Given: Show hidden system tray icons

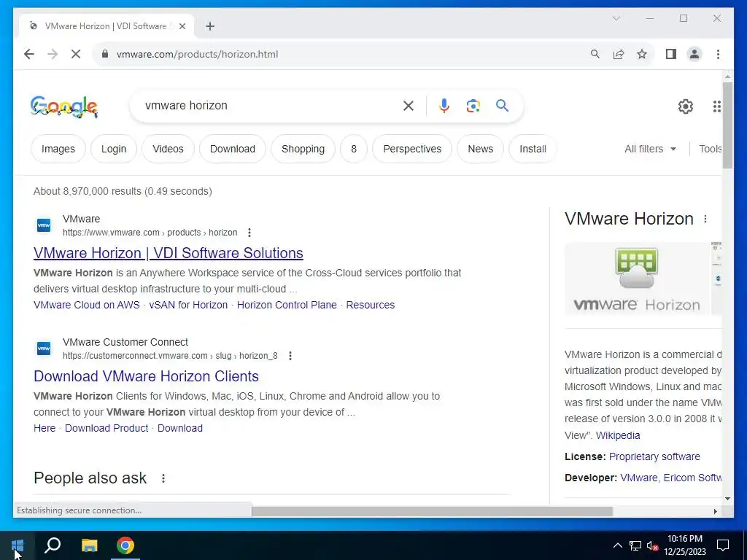Looking at the screenshot, I should click(617, 545).
